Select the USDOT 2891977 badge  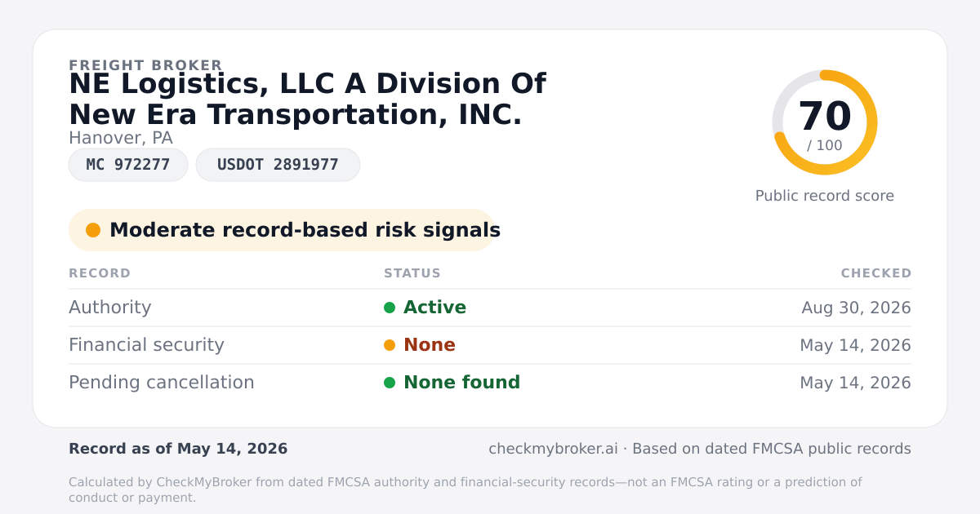point(278,165)
